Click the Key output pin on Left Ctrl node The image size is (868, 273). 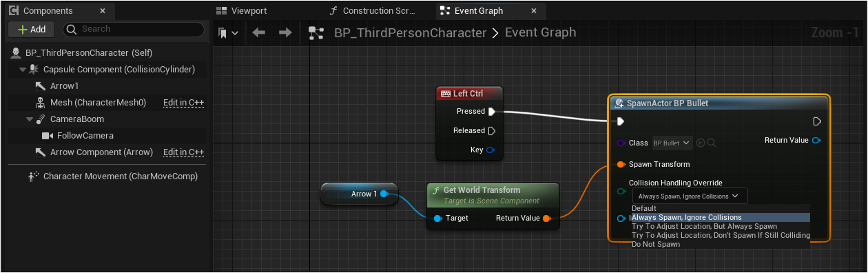point(490,150)
